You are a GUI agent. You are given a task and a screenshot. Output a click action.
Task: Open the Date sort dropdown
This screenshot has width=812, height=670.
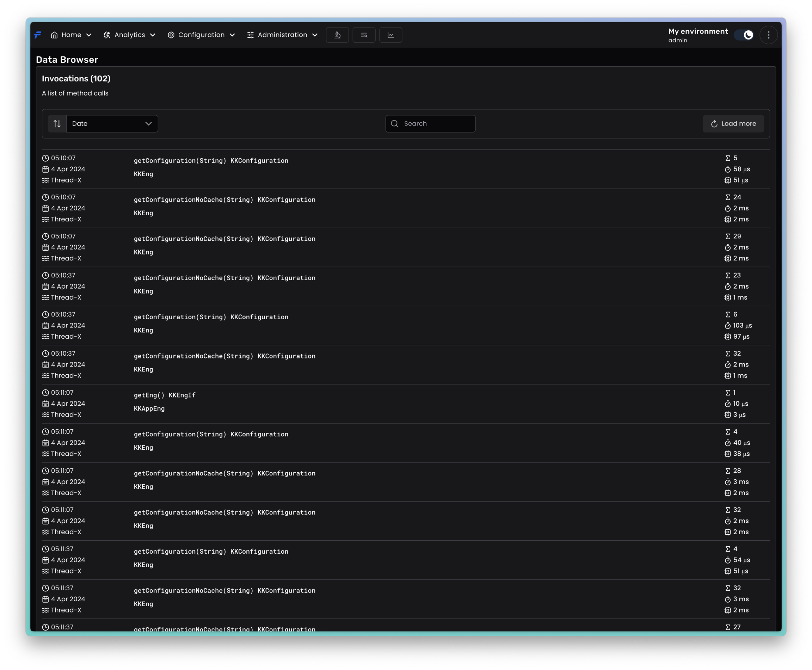[112, 123]
